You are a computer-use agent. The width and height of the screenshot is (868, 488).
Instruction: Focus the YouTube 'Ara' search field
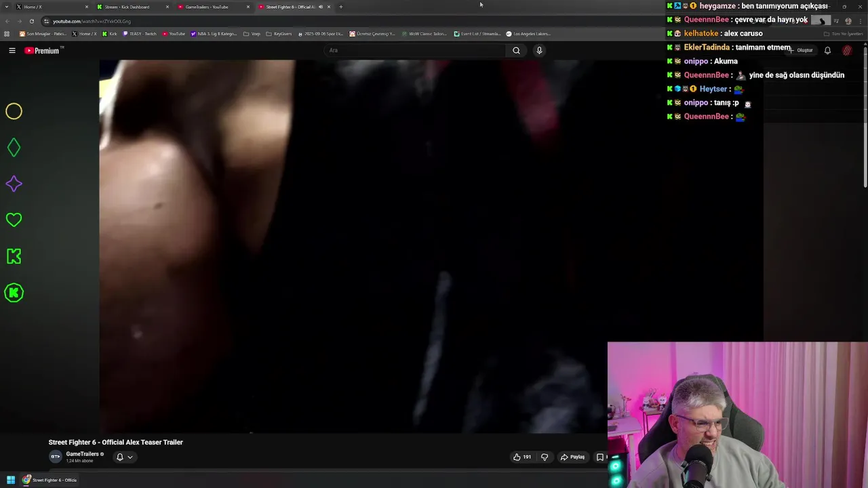coord(415,50)
